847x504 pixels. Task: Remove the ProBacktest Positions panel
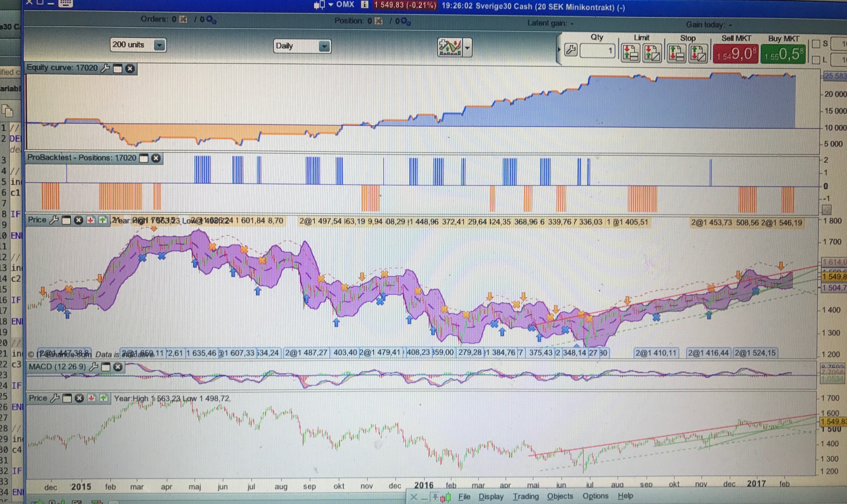[156, 158]
